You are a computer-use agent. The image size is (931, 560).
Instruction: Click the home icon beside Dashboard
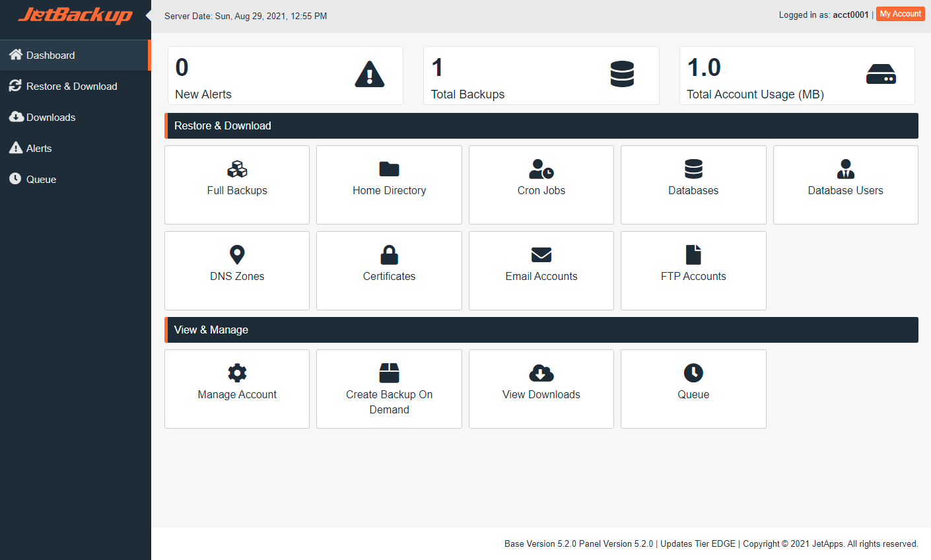pyautogui.click(x=16, y=55)
